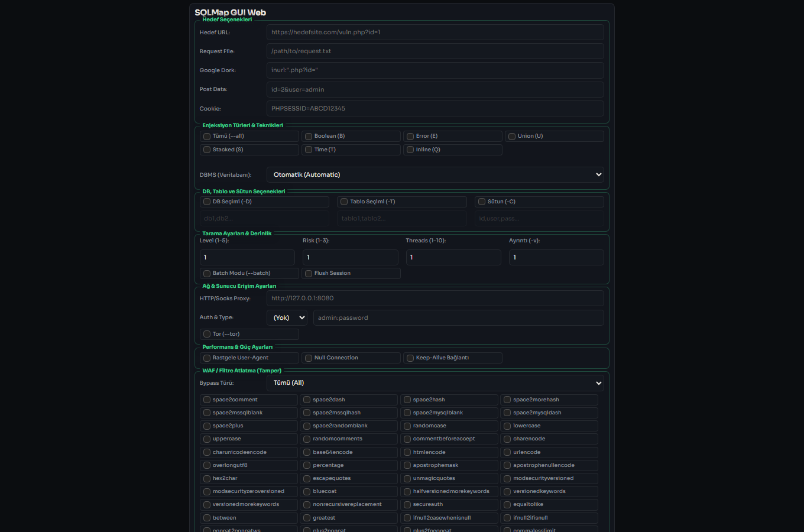Viewport: 804px width, 532px height.
Task: Enable the Union (U) technique
Action: tap(512, 137)
